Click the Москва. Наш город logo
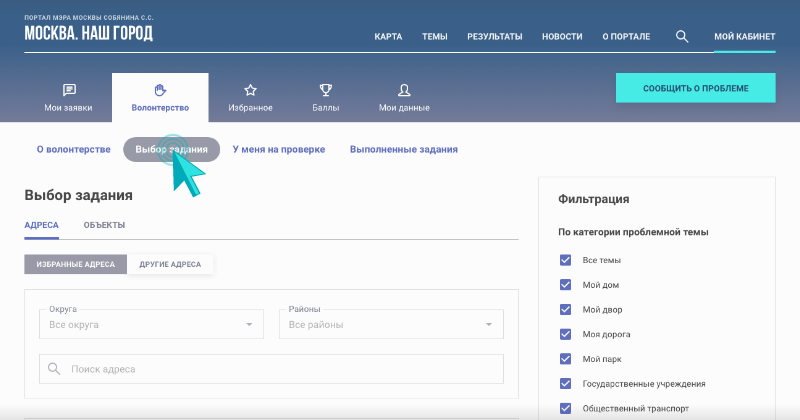 click(89, 32)
